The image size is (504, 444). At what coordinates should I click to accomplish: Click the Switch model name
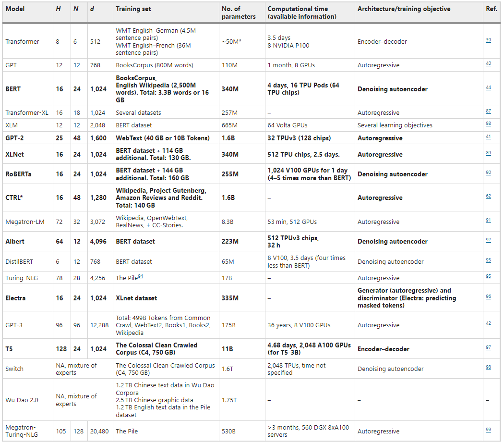[x=14, y=369]
